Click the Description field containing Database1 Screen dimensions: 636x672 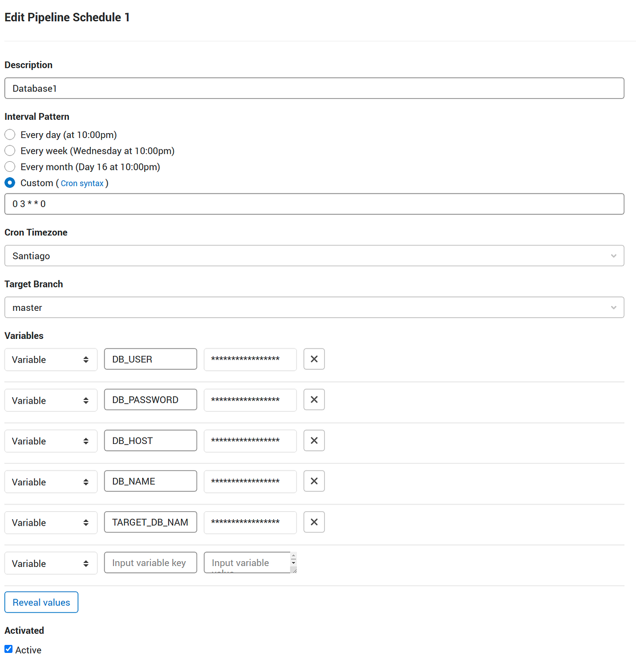(x=314, y=88)
